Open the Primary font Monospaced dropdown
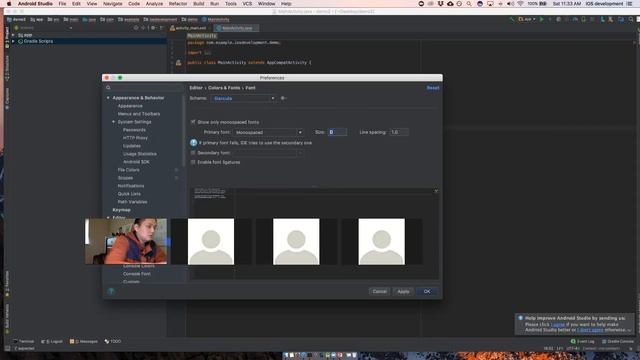Viewport: 640px width, 360px height. point(269,132)
